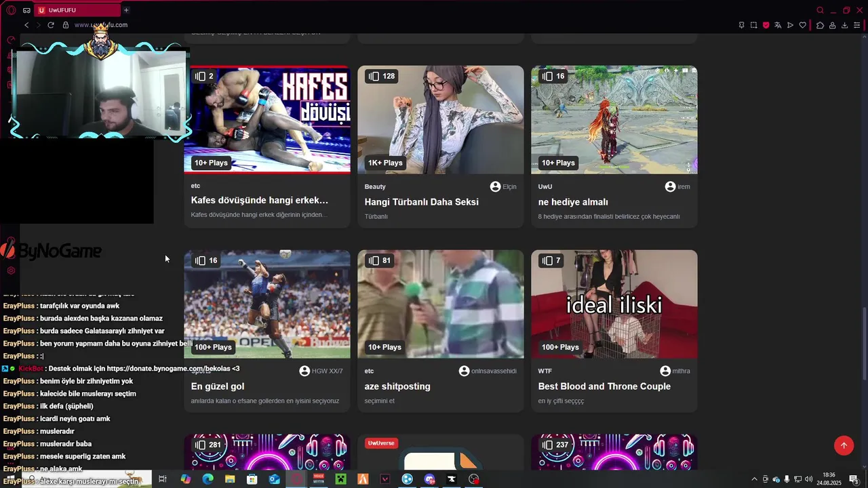868x488 pixels.
Task: Open the En güzel gol football thumbnail
Action: point(267,304)
